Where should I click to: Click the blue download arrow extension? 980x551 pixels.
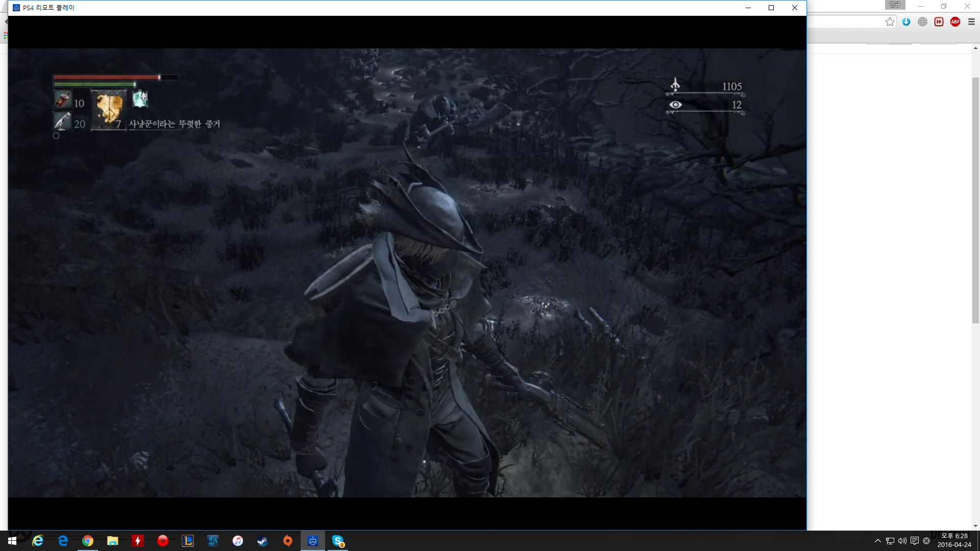pyautogui.click(x=906, y=22)
